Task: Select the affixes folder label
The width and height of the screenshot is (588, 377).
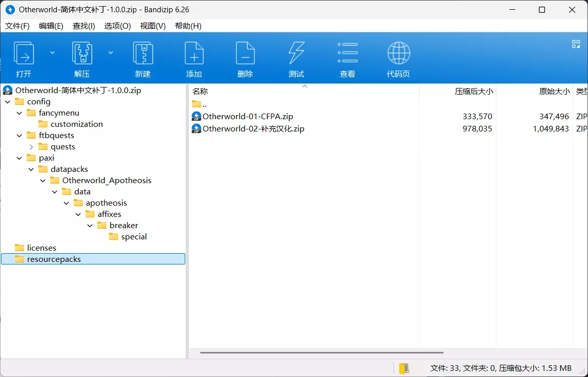Action: [109, 214]
